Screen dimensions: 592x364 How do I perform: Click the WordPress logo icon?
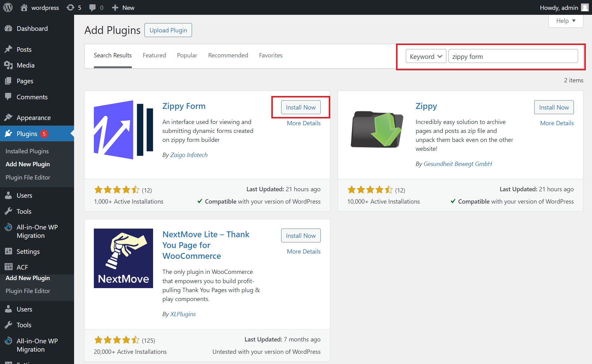point(8,7)
